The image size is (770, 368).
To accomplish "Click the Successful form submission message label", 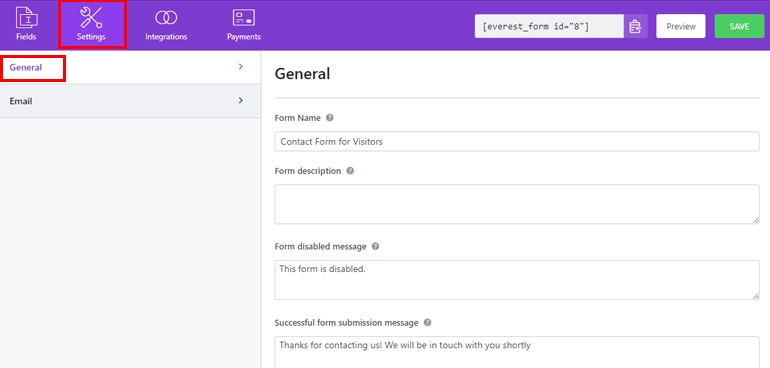I will coord(346,323).
